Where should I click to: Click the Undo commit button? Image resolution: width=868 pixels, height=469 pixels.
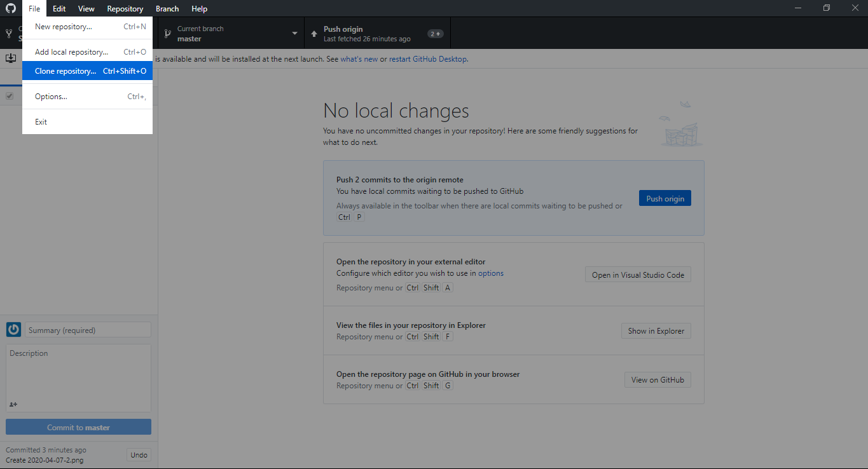point(139,454)
